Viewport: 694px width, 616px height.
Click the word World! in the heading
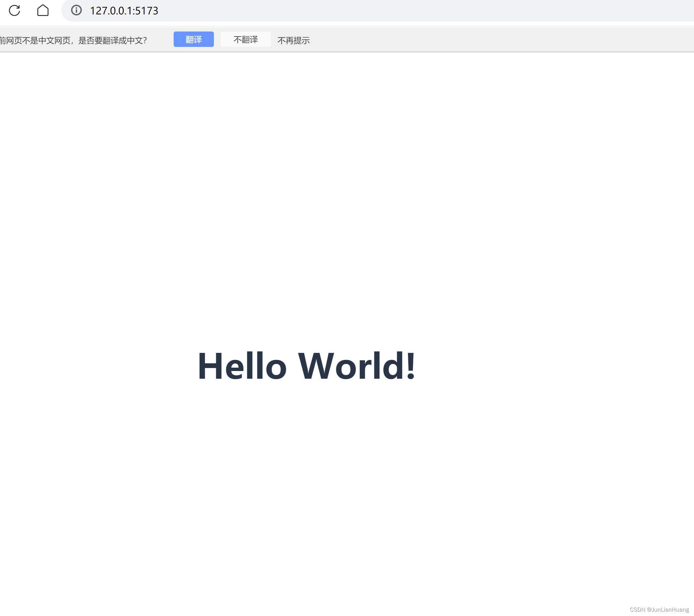pos(356,366)
